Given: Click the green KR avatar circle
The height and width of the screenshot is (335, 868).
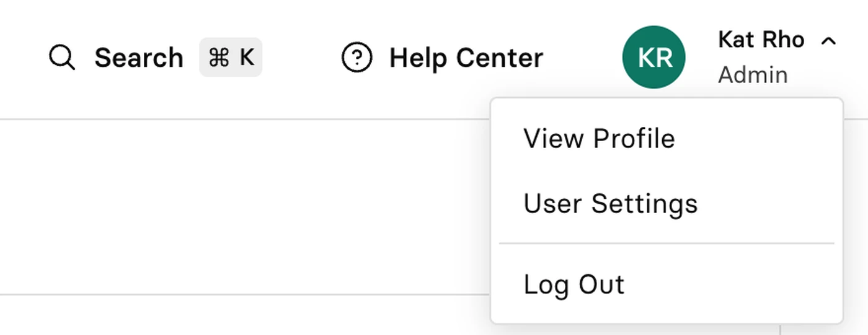Looking at the screenshot, I should point(654,57).
